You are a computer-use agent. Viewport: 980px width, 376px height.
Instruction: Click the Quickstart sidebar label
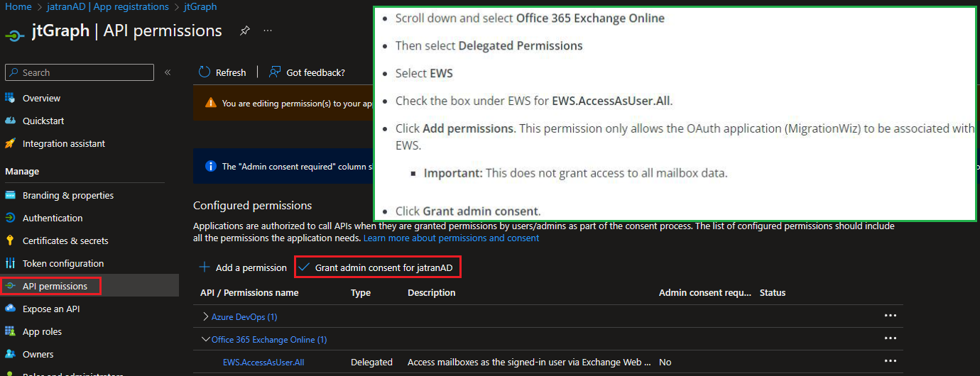tap(43, 121)
